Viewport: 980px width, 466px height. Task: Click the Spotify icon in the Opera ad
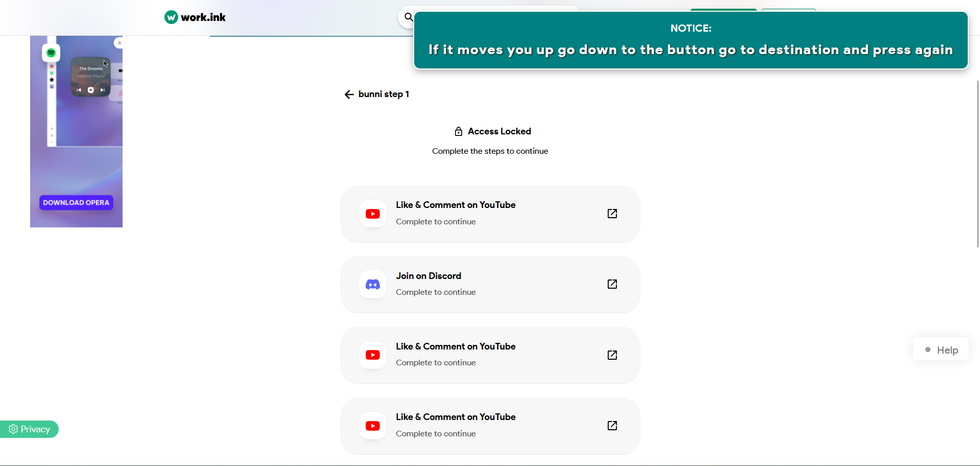click(x=51, y=53)
